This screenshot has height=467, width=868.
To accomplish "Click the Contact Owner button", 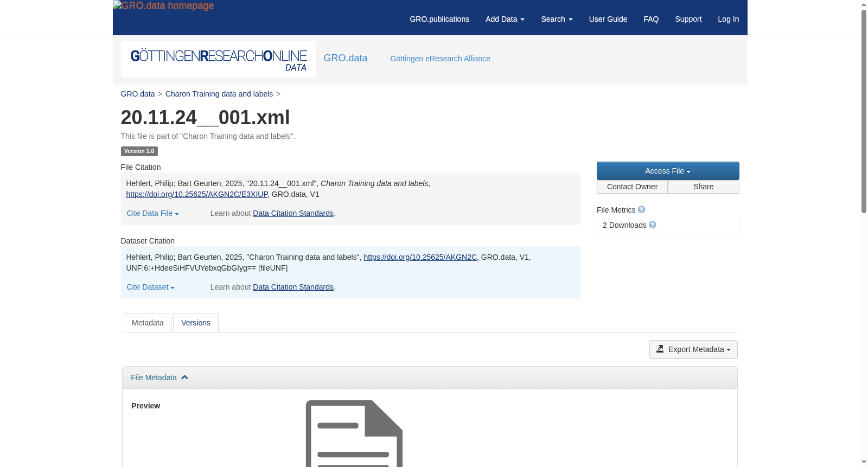I will pos(632,187).
